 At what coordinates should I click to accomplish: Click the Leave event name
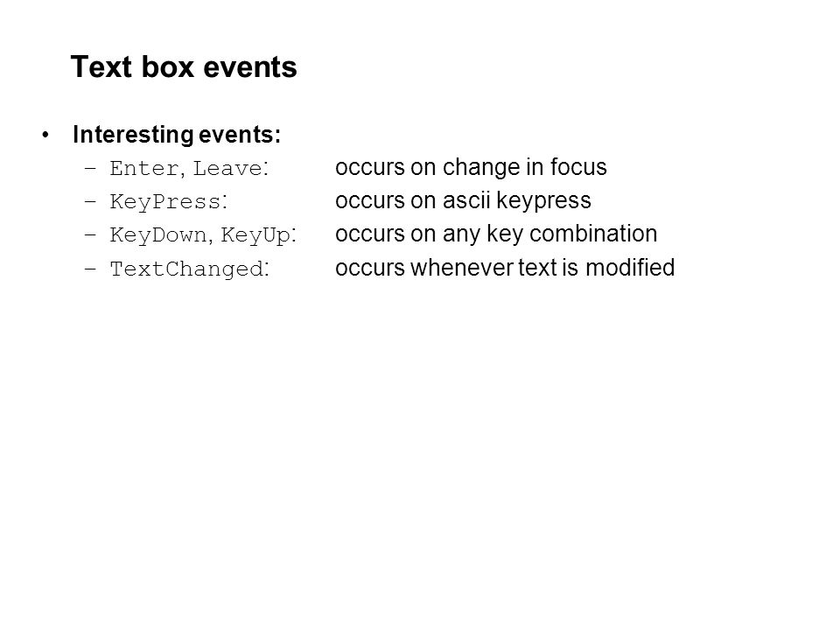[227, 168]
